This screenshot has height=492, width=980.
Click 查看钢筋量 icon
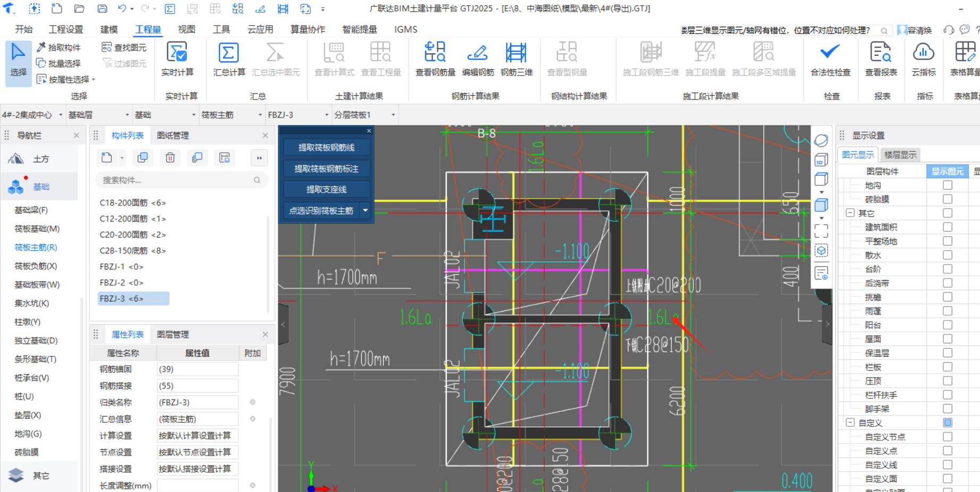point(435,53)
